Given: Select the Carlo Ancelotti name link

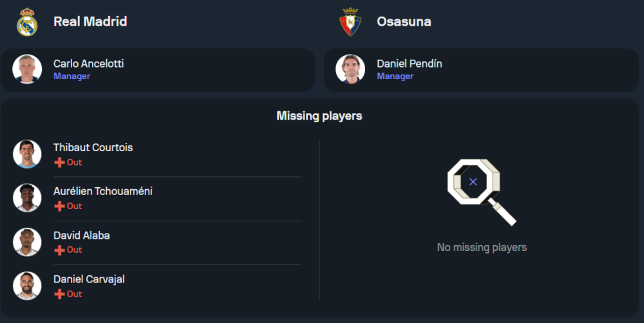Looking at the screenshot, I should [88, 64].
